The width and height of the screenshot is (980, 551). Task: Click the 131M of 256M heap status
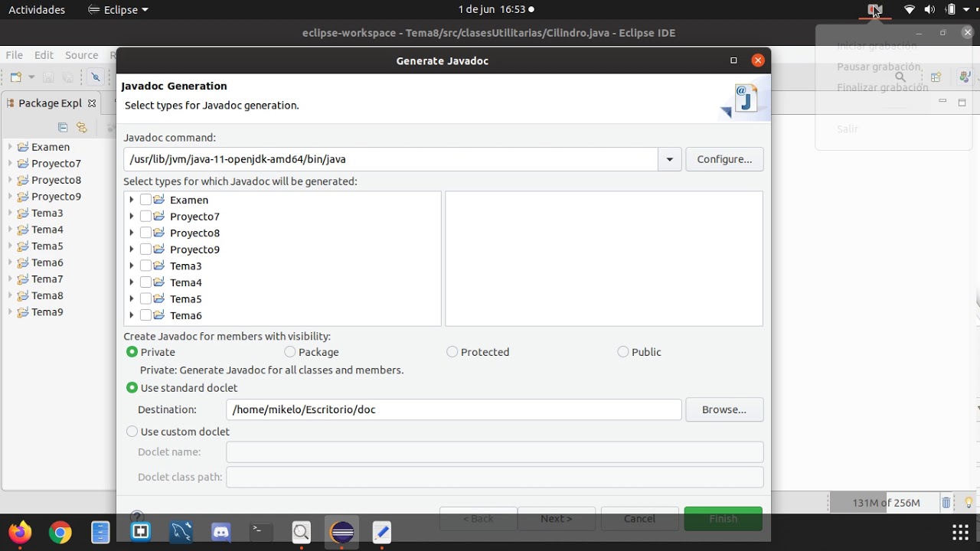(886, 503)
